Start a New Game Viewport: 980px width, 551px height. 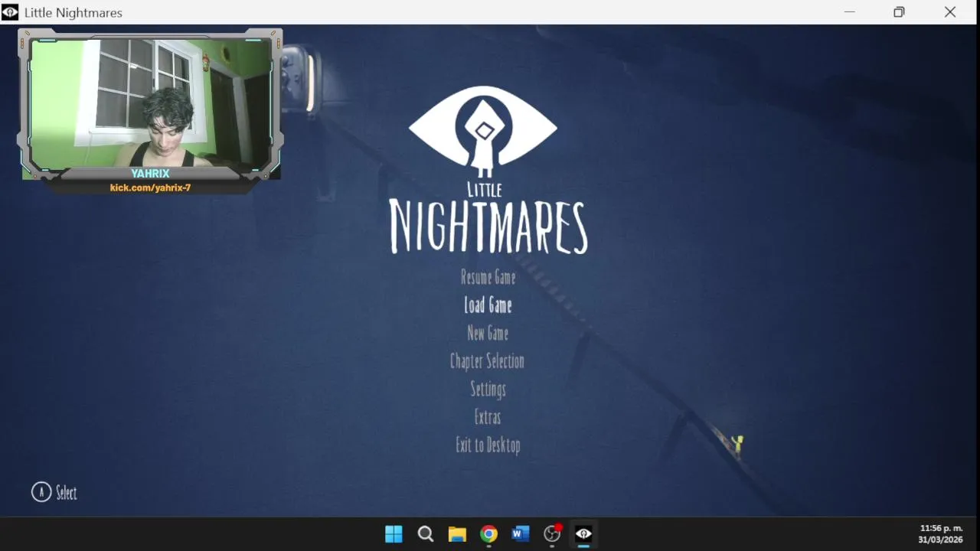(488, 333)
